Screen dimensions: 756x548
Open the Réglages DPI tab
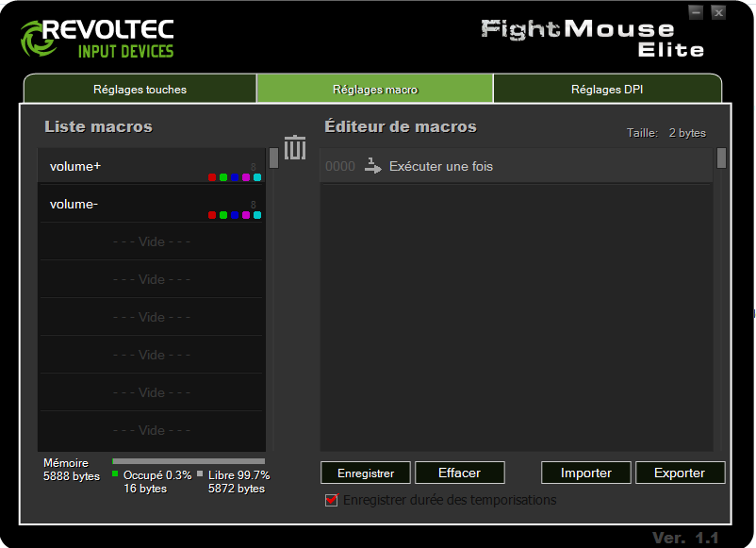pos(607,90)
